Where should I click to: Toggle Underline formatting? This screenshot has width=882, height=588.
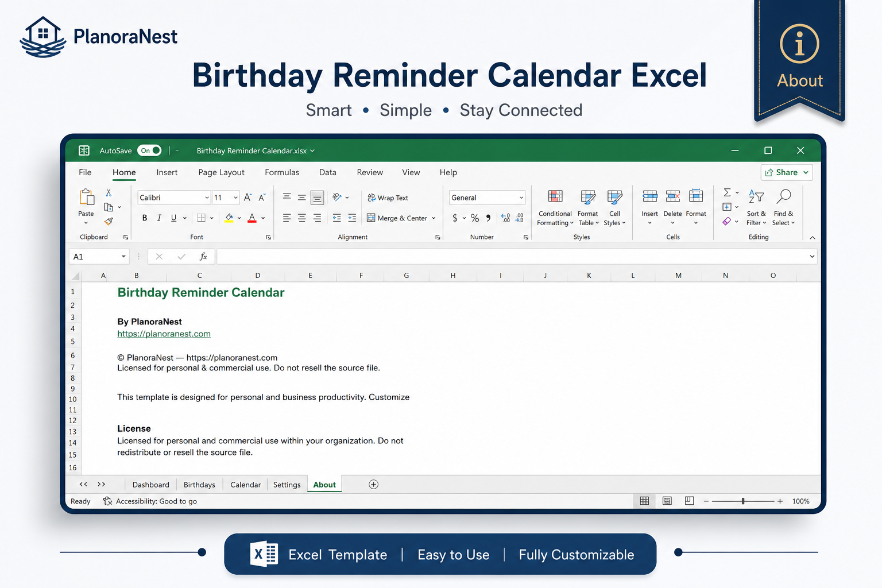(x=173, y=218)
